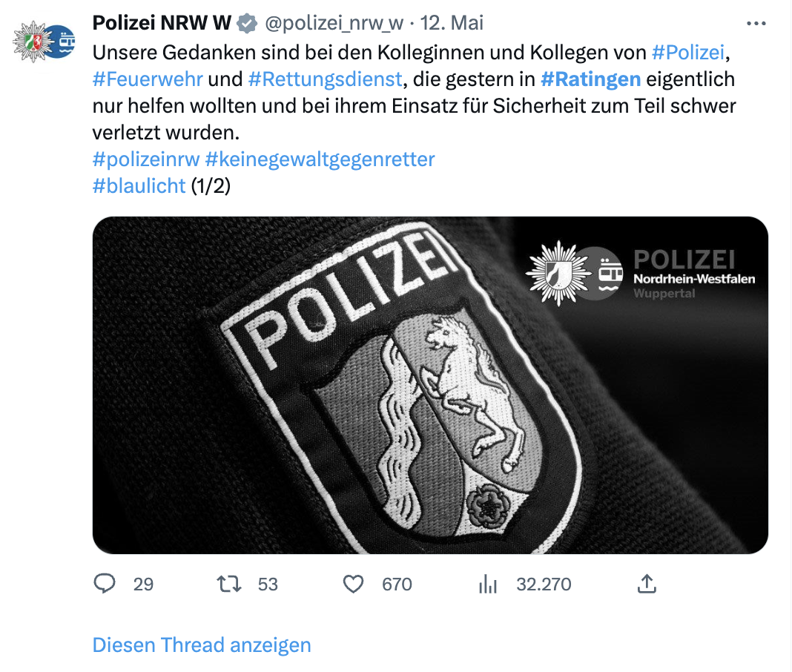Click the Polizei NRW W profile avatar
This screenshot has width=792, height=672.
pyautogui.click(x=44, y=42)
